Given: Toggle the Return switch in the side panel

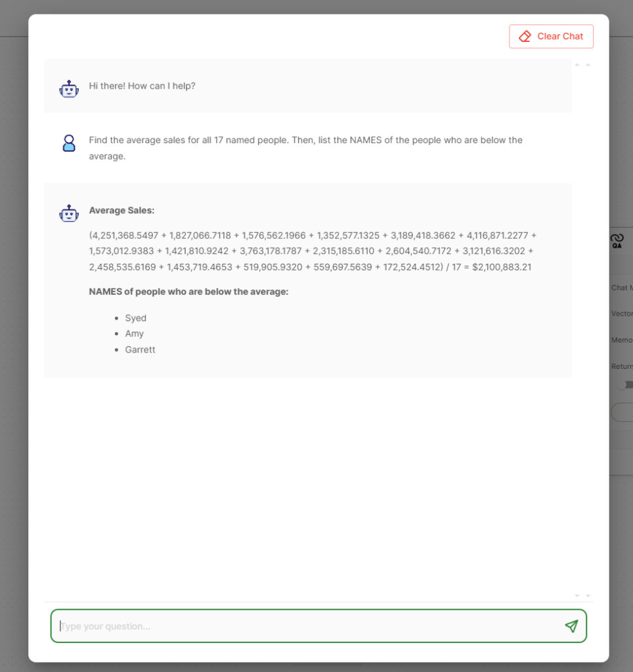Looking at the screenshot, I should 625,385.
